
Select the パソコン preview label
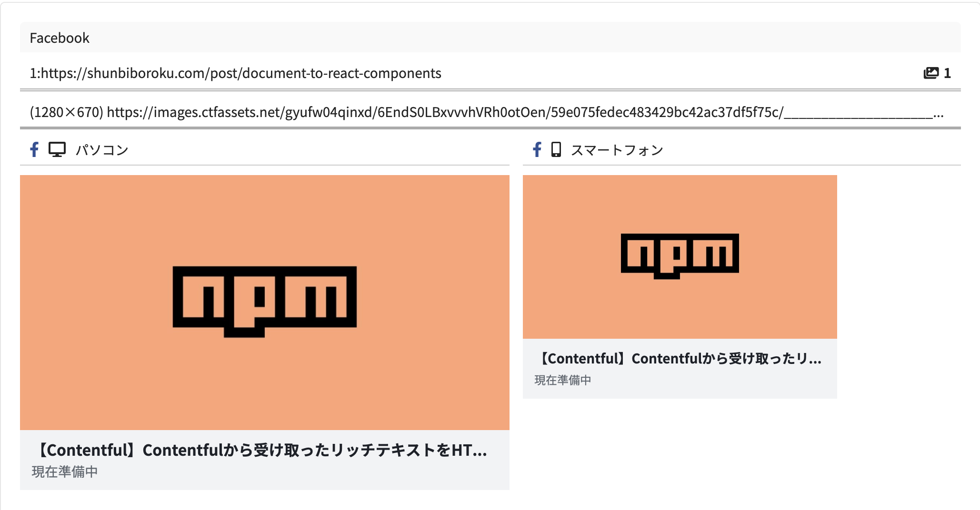pos(102,150)
